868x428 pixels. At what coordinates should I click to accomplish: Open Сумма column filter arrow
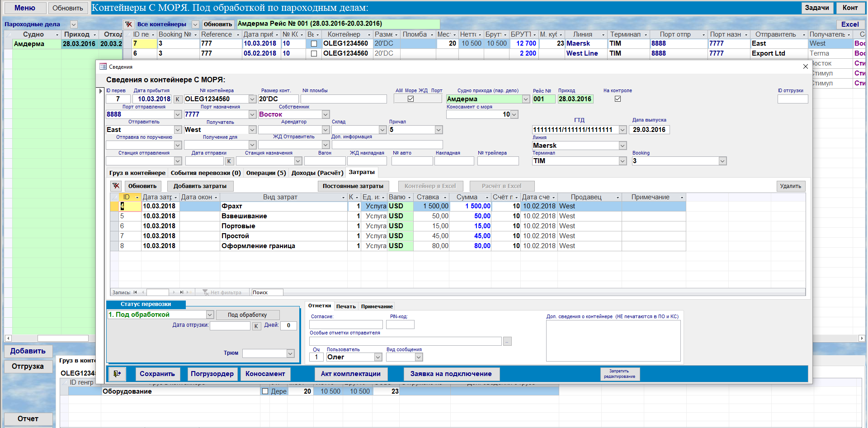[x=487, y=198]
